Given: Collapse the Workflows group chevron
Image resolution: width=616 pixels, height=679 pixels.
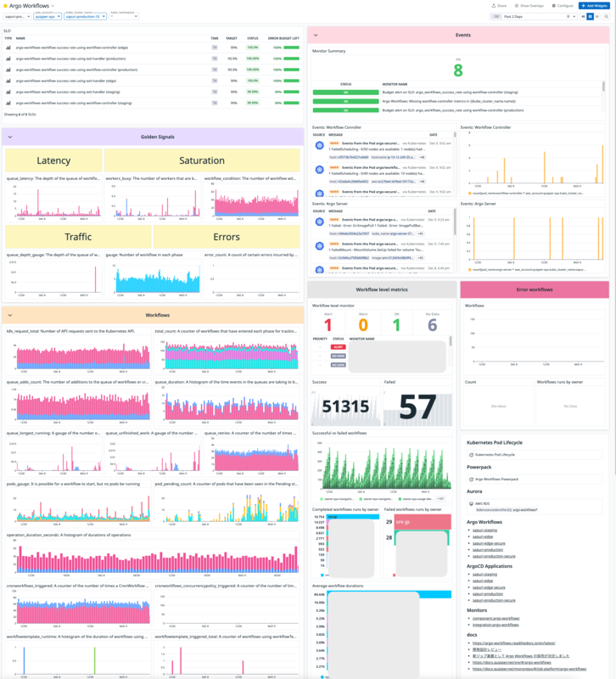Looking at the screenshot, I should (10, 315).
